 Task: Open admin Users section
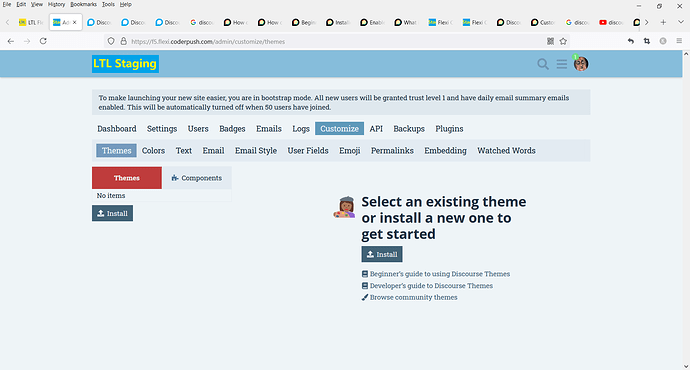click(198, 128)
